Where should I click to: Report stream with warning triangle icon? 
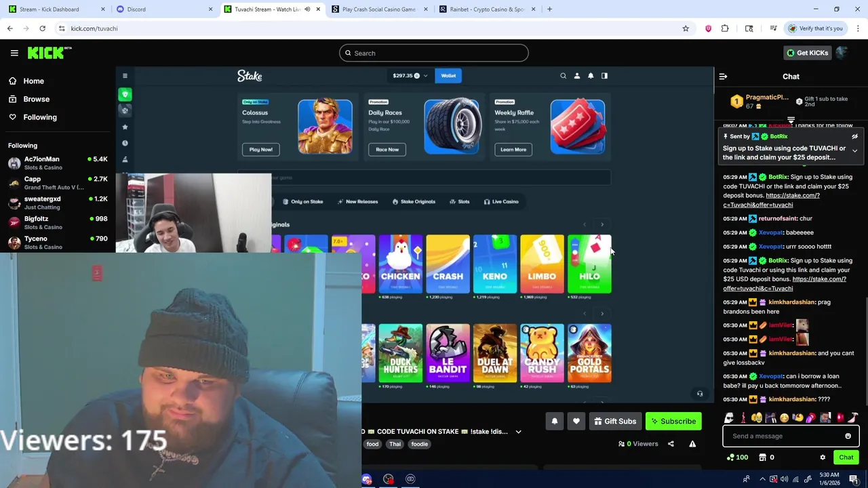pyautogui.click(x=692, y=444)
